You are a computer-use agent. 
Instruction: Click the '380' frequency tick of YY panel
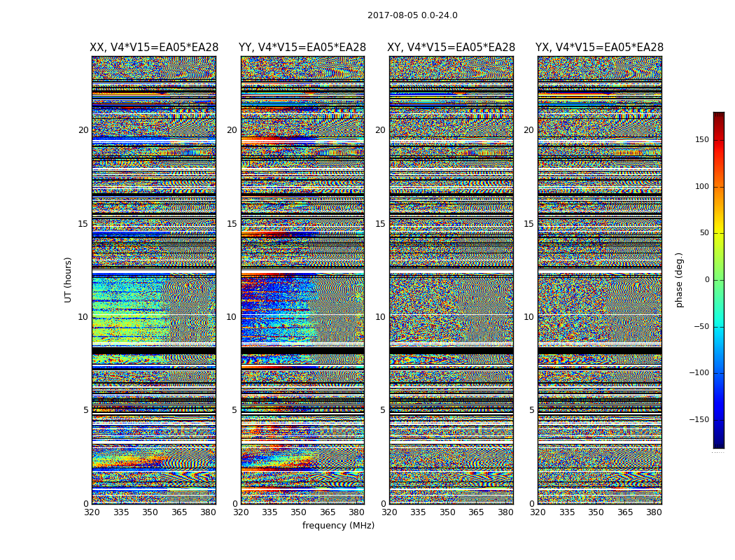click(357, 512)
